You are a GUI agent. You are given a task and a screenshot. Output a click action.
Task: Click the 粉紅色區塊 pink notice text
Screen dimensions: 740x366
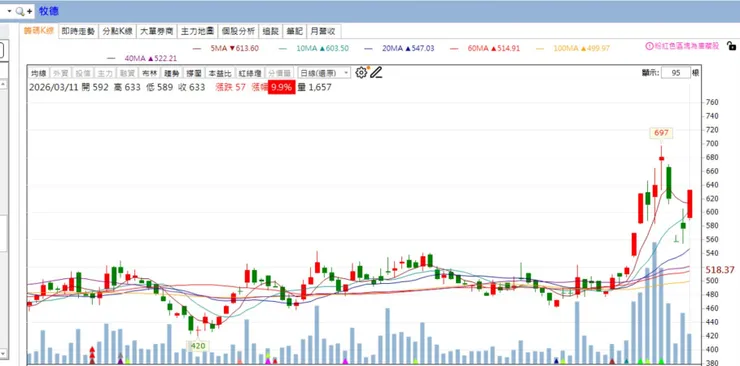pos(686,46)
